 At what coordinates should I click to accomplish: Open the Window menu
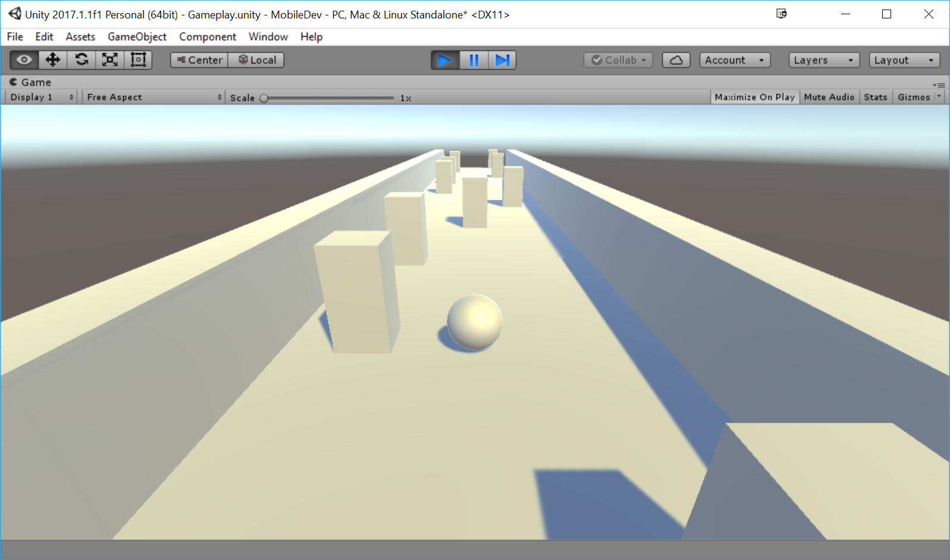[268, 37]
